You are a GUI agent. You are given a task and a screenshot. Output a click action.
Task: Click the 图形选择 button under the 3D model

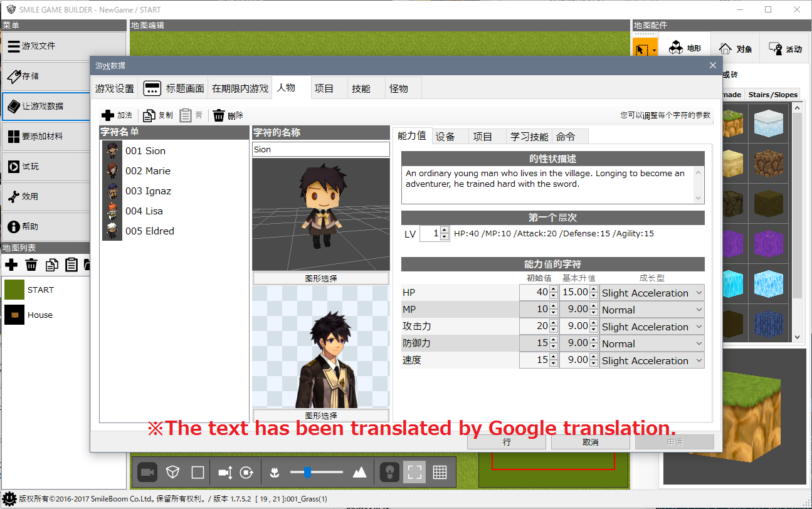pos(321,278)
